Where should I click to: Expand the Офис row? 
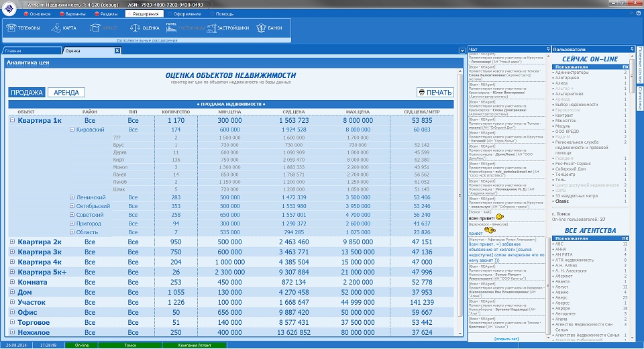[x=12, y=312]
